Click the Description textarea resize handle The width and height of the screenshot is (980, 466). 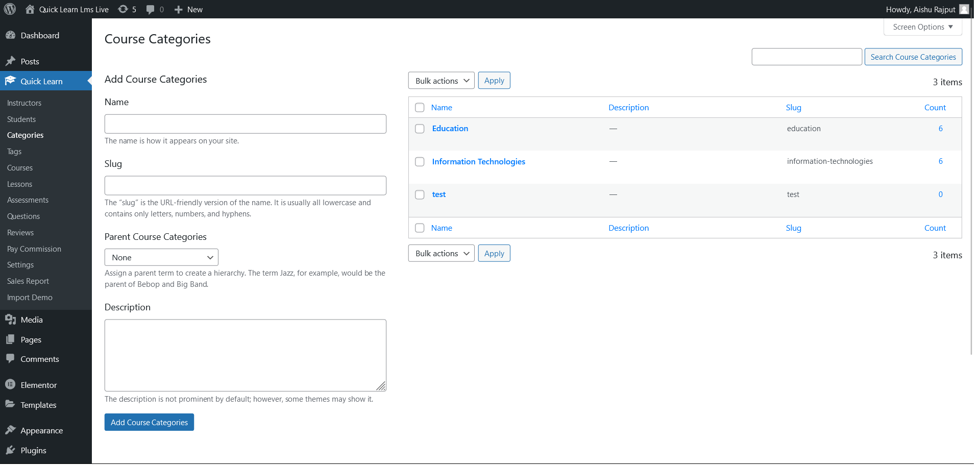click(381, 386)
